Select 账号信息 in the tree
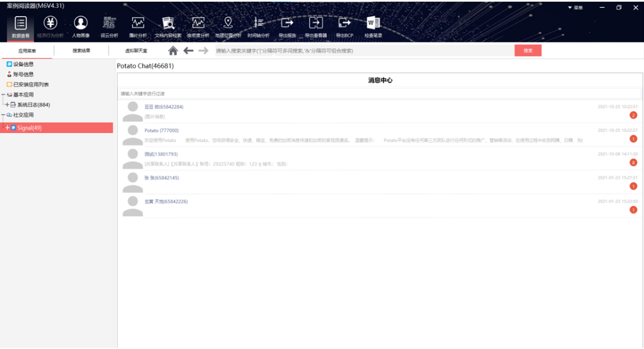The width and height of the screenshot is (644, 349). point(23,75)
